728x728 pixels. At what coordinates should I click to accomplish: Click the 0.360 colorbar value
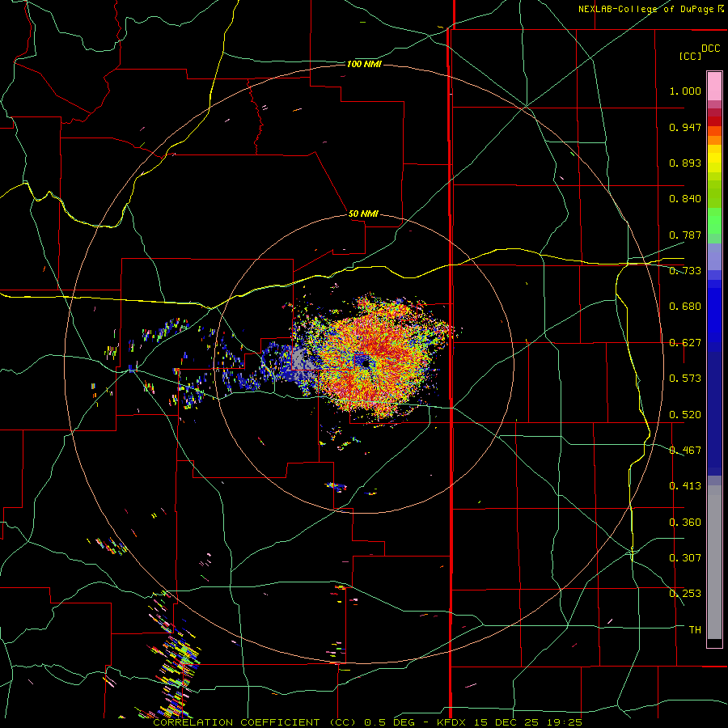(685, 523)
